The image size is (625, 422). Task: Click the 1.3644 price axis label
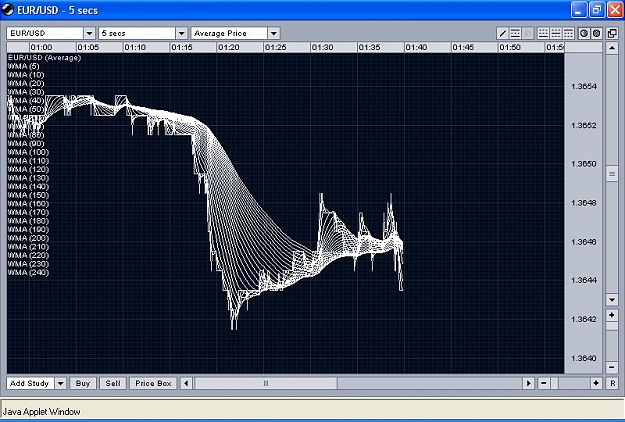(x=584, y=280)
